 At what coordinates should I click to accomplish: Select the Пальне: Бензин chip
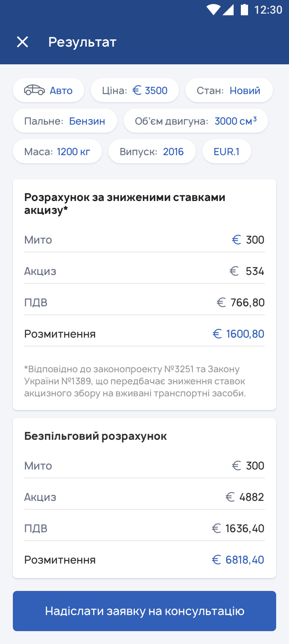[x=65, y=121]
